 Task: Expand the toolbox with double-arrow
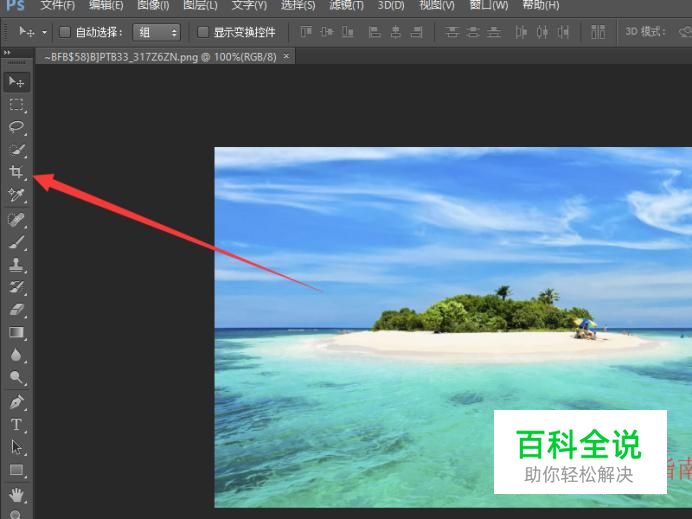pos(7,53)
